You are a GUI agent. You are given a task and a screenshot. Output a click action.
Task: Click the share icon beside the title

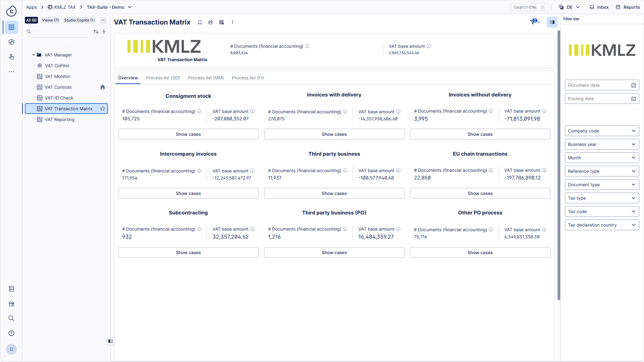[211, 22]
